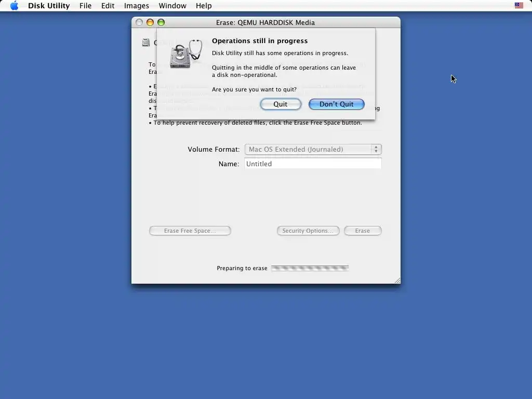
Task: Open the File menu
Action: (86, 6)
